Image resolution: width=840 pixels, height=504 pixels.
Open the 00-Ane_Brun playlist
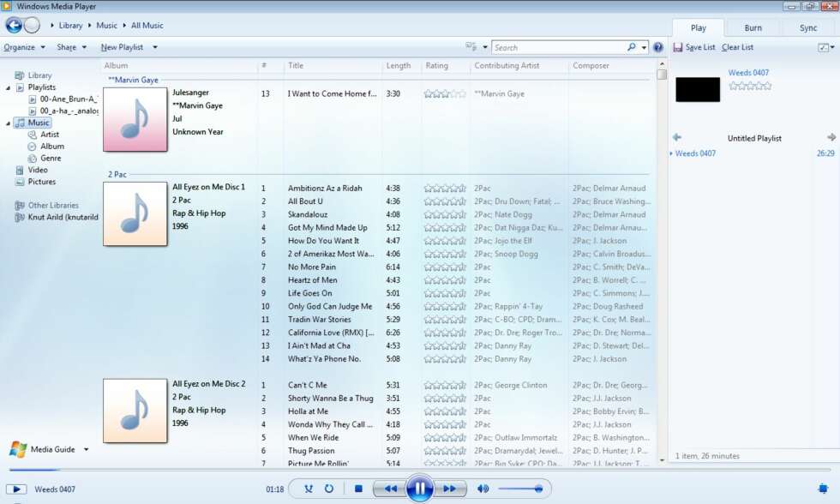click(x=69, y=99)
